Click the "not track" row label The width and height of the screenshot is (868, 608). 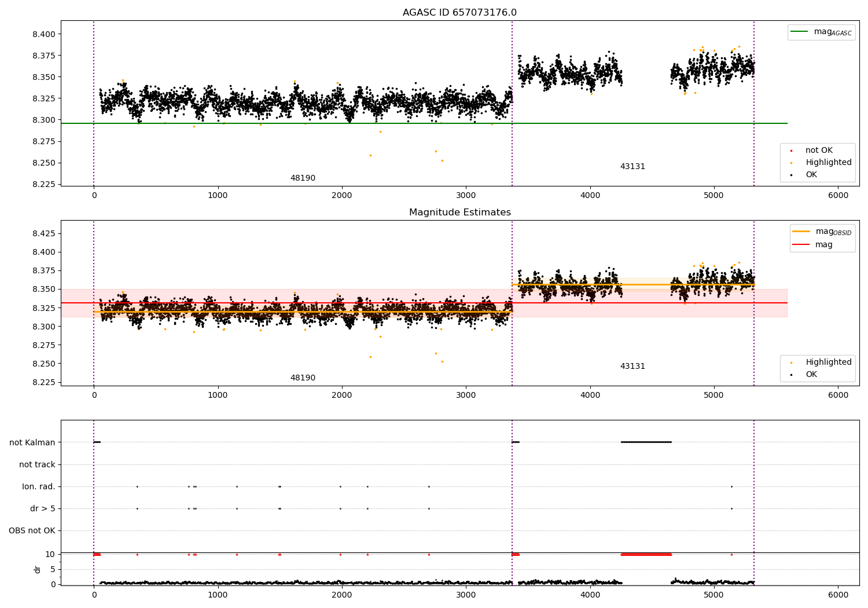(x=37, y=465)
